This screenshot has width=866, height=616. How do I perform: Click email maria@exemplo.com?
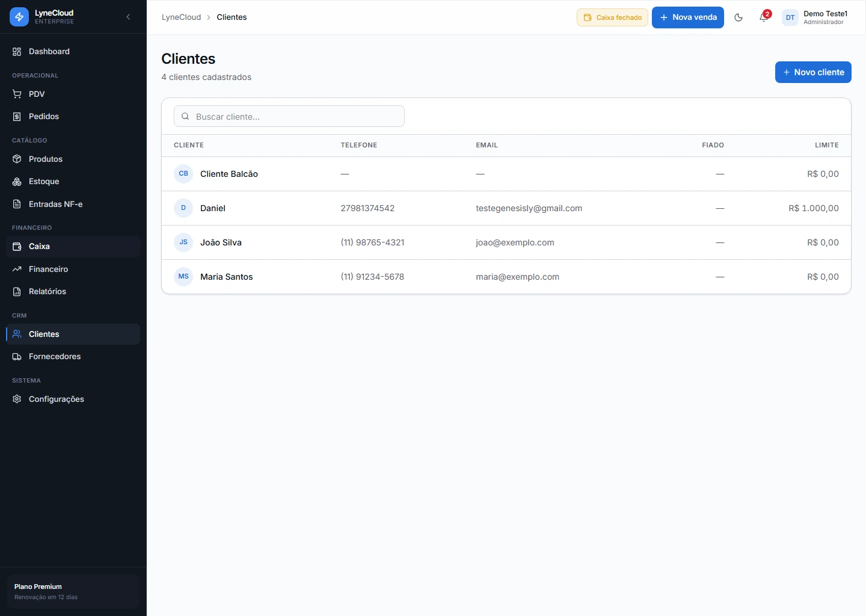click(517, 277)
